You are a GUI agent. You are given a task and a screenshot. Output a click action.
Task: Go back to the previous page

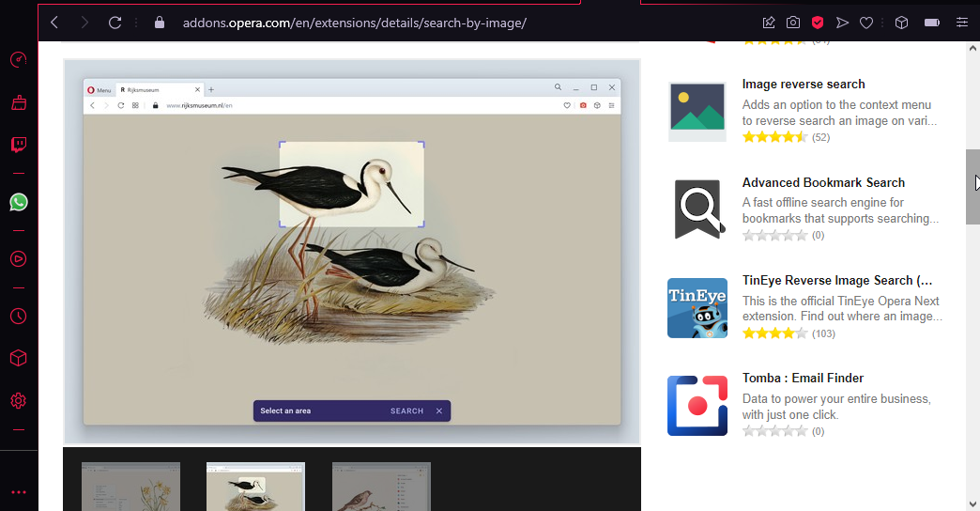pyautogui.click(x=54, y=23)
